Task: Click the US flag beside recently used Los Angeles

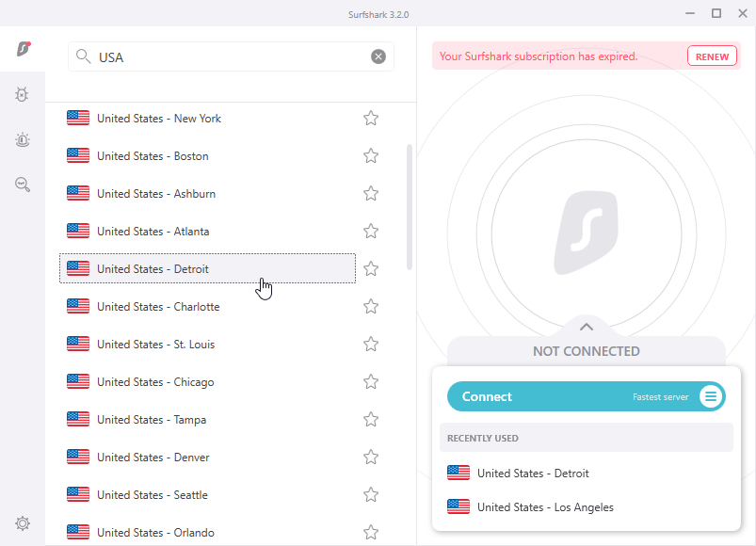Action: (458, 507)
